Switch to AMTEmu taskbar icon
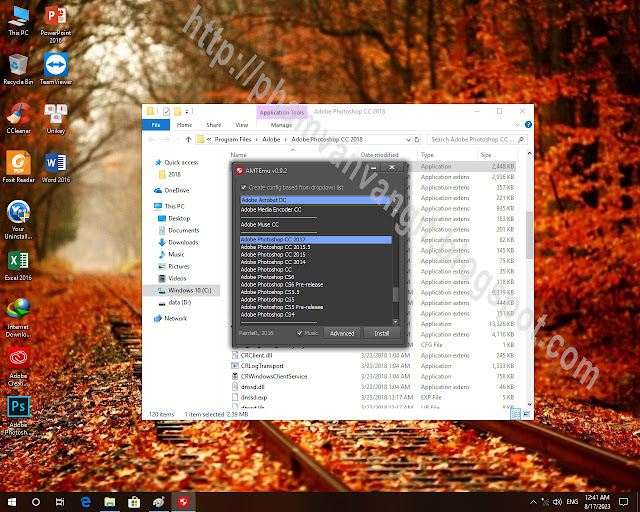Screen dimensions: 640x512 click(x=183, y=502)
